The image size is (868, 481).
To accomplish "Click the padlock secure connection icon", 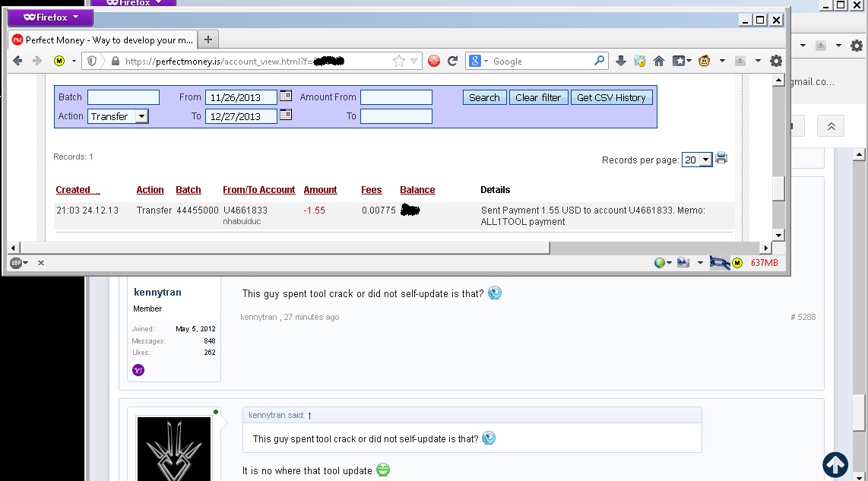I will [115, 61].
